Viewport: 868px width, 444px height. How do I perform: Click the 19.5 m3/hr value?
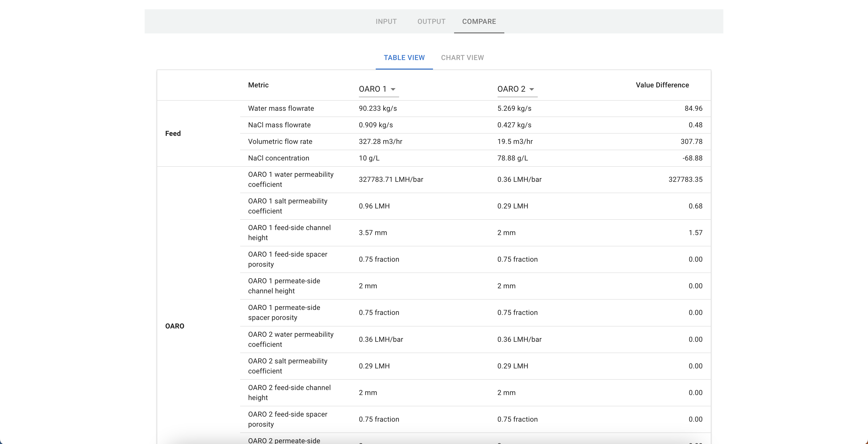(x=515, y=141)
